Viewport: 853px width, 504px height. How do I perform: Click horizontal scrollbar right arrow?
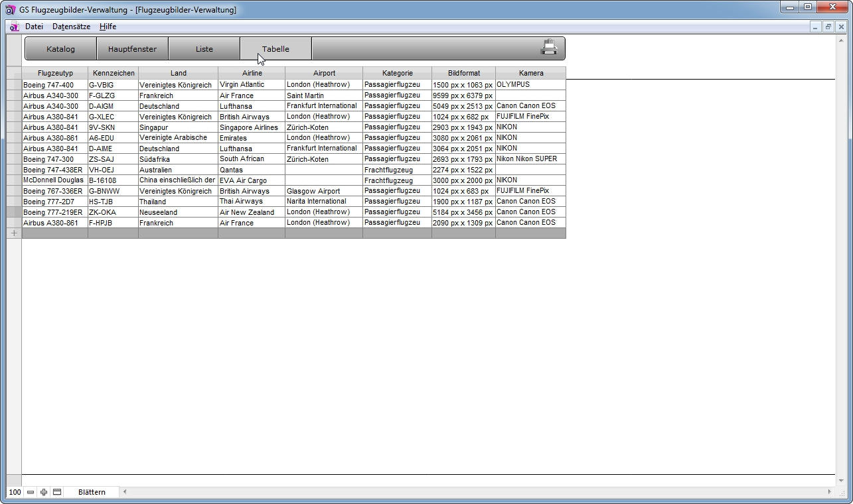829,492
